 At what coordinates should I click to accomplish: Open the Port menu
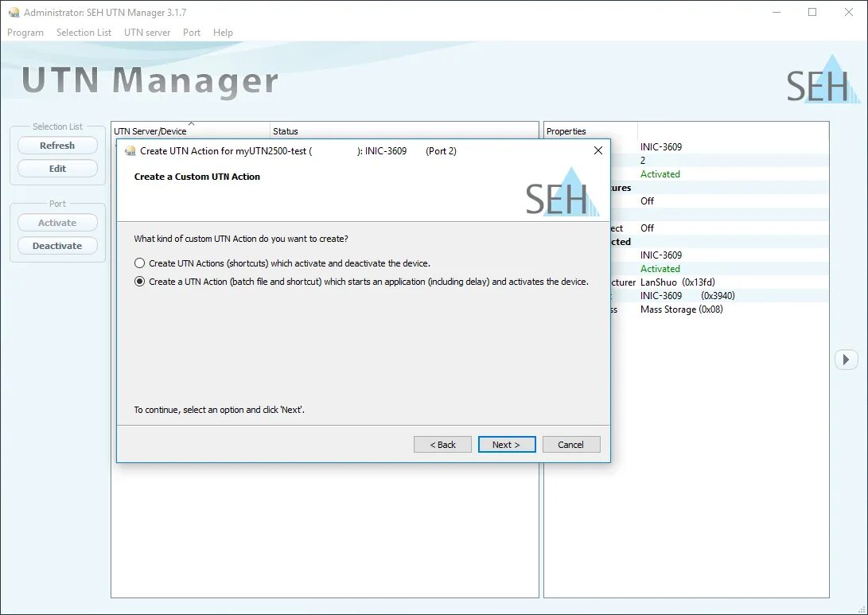click(192, 33)
